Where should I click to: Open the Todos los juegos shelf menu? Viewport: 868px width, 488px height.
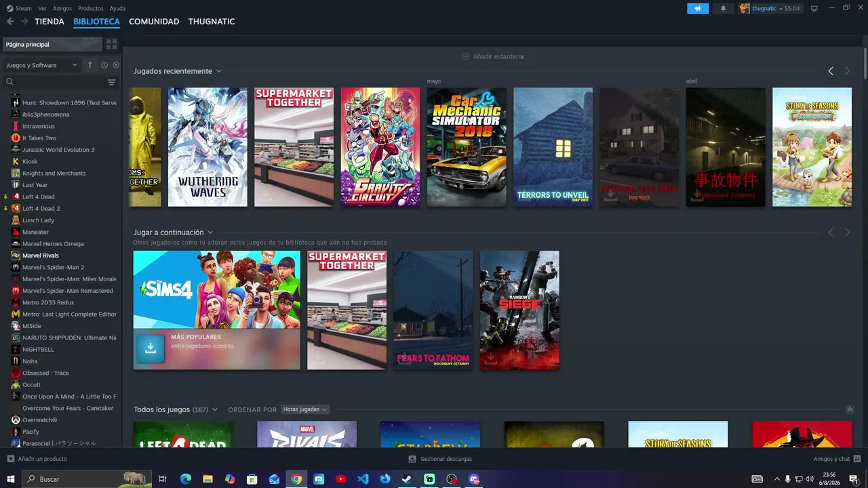(x=215, y=409)
